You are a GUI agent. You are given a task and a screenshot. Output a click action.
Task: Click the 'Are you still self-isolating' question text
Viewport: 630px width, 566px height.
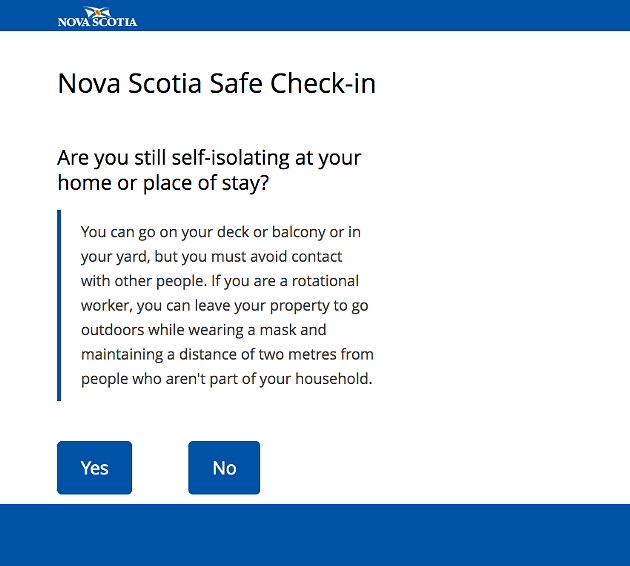click(209, 157)
